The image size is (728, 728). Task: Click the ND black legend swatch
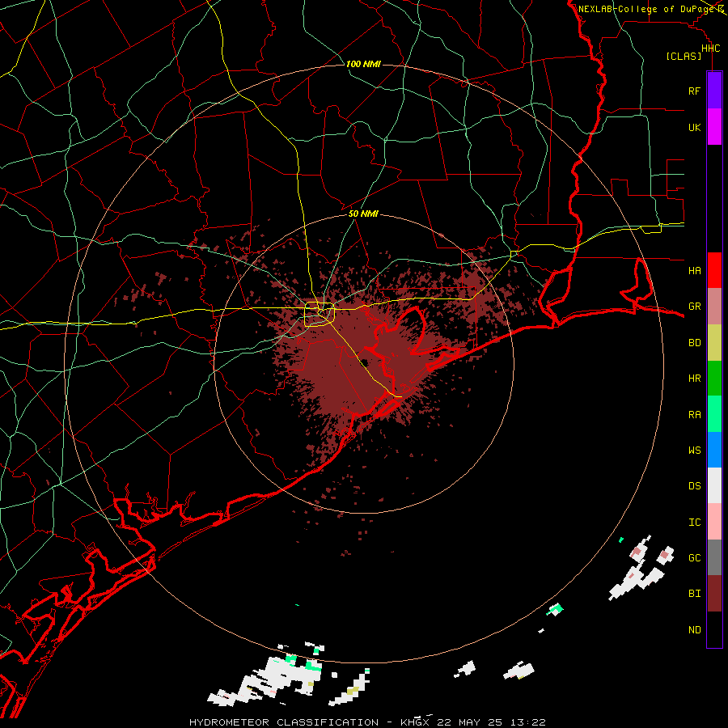[x=714, y=629]
